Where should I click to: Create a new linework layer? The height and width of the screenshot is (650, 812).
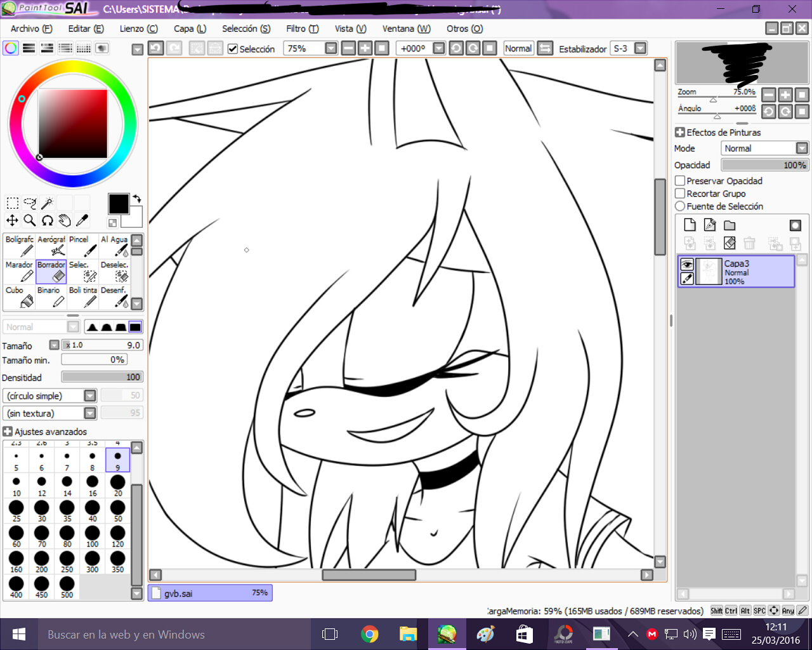710,225
